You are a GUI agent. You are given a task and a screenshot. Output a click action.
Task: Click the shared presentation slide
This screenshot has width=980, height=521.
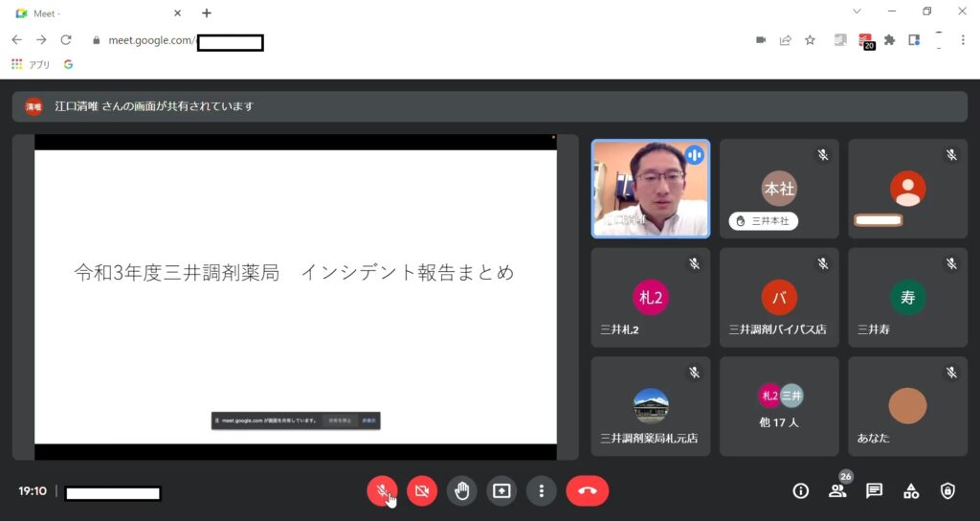point(296,297)
